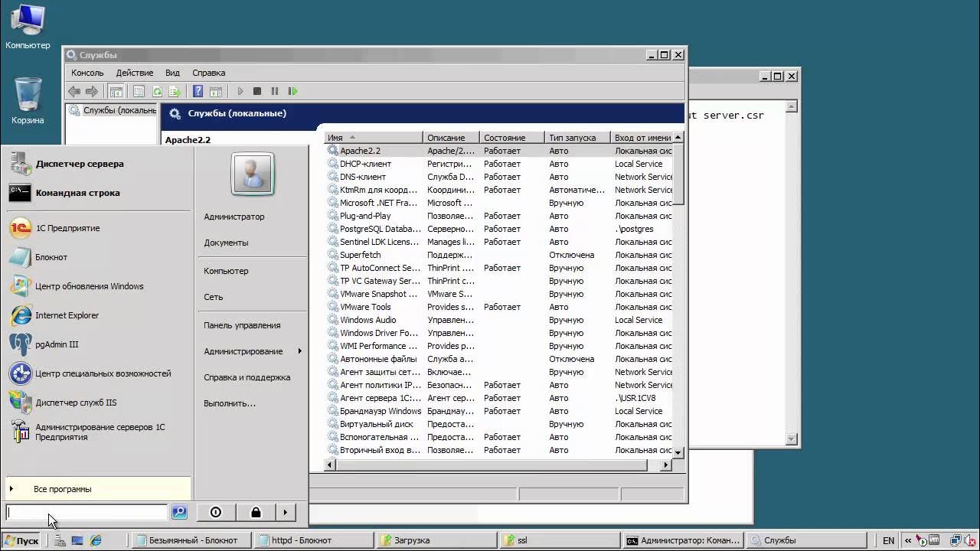Viewport: 980px width, 551px height.
Task: Open Control Panel from Start menu
Action: (242, 325)
